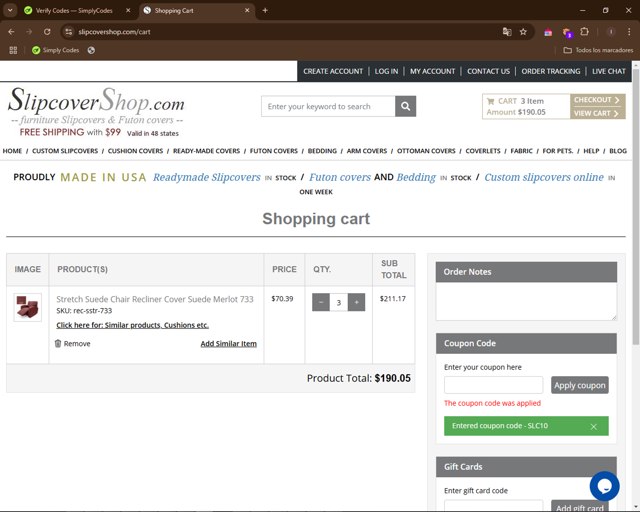
Task: Open Todos los marcadores folder
Action: [598, 50]
